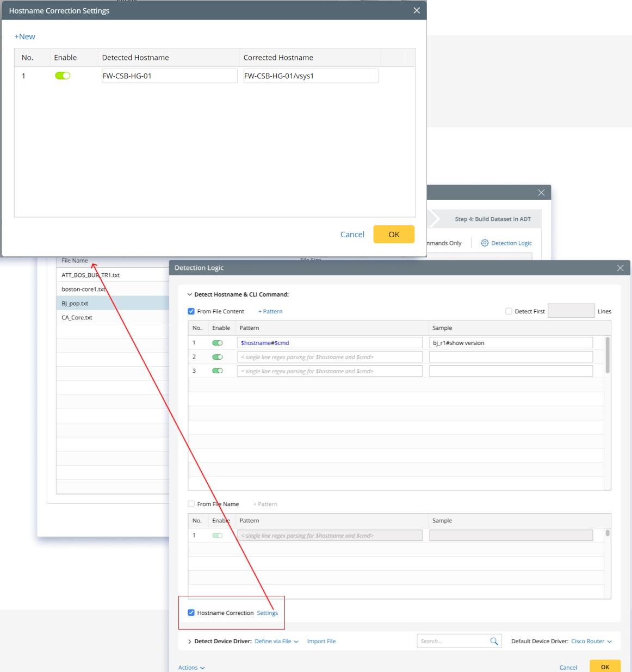Open Hostname Correction Settings link
The image size is (632, 672).
tap(267, 613)
